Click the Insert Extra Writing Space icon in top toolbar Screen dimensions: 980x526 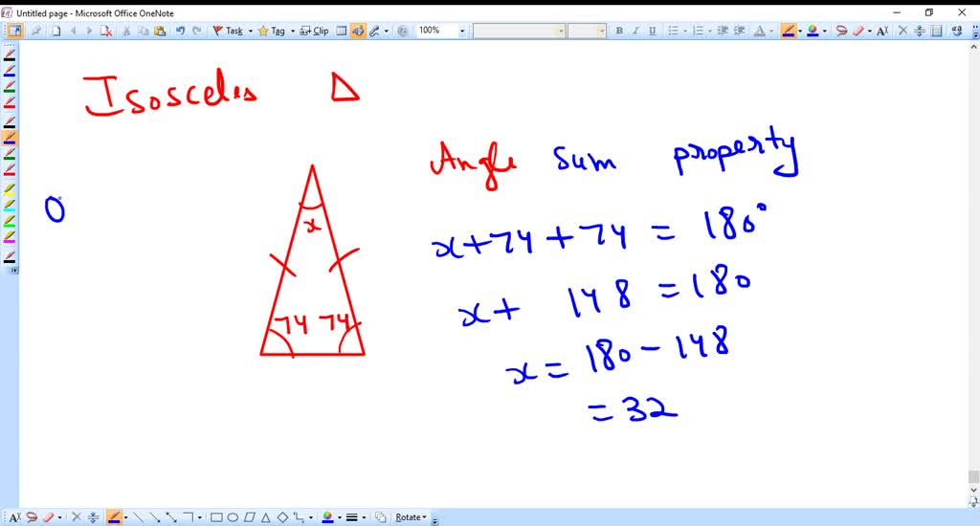[x=920, y=31]
